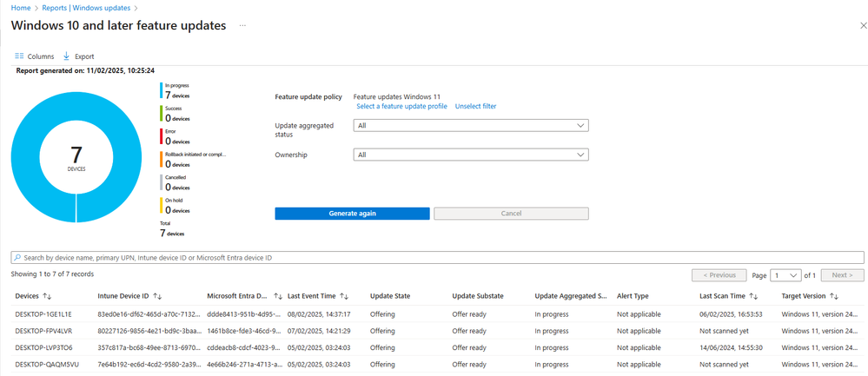
Task: Click event time 08/02/2025, 14:37:17
Action: [x=317, y=314]
